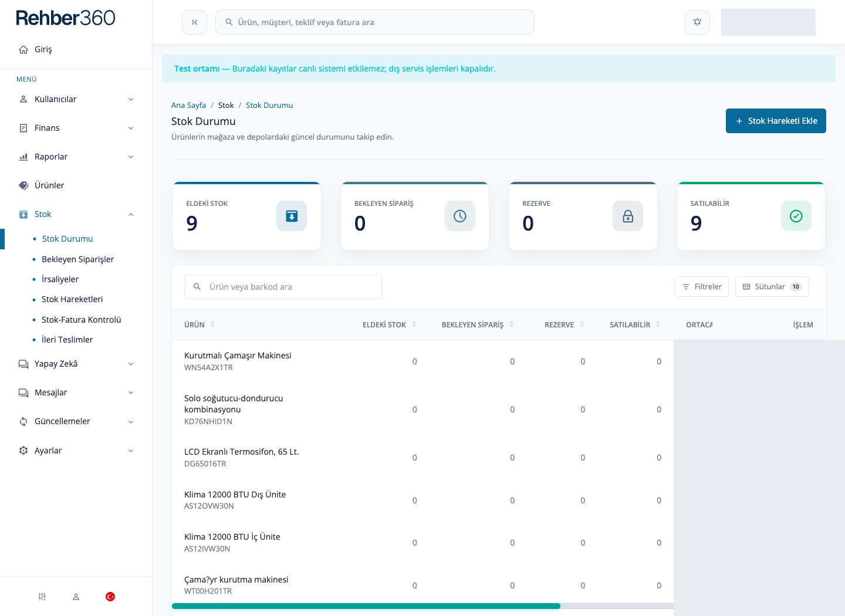Click the Eldeki Stok box icon

click(x=292, y=216)
